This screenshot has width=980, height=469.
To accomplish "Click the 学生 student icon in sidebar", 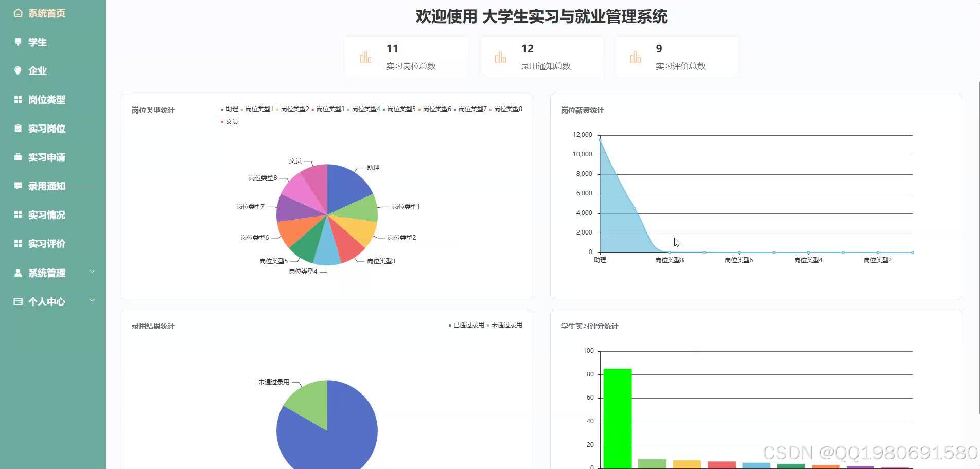I will pyautogui.click(x=17, y=42).
